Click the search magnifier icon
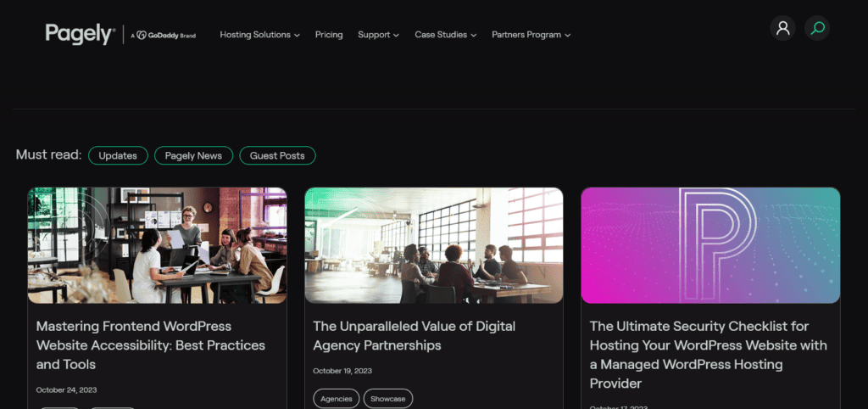This screenshot has height=409, width=868. [817, 28]
